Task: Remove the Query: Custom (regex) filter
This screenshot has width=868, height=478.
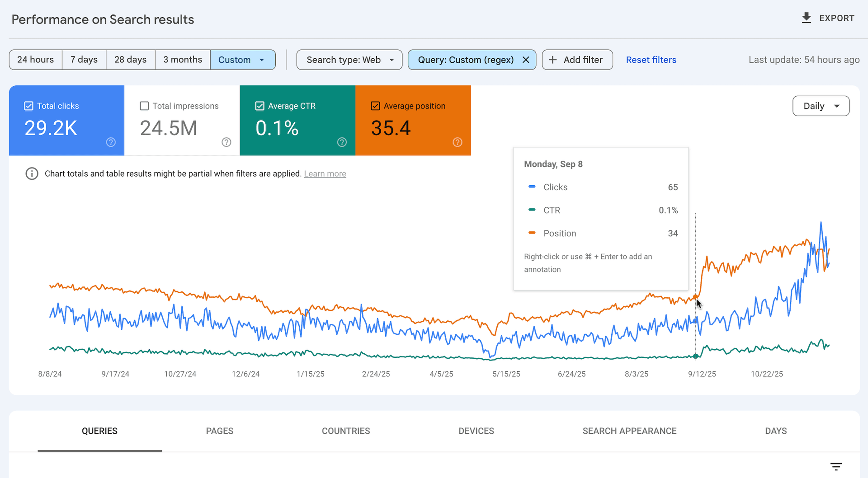Action: [x=526, y=60]
